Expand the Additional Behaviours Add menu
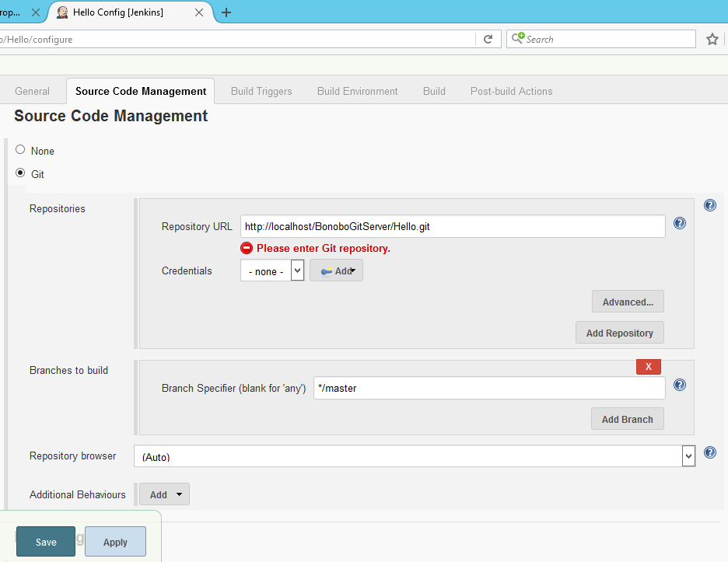Image resolution: width=728 pixels, height=562 pixels. [164, 494]
